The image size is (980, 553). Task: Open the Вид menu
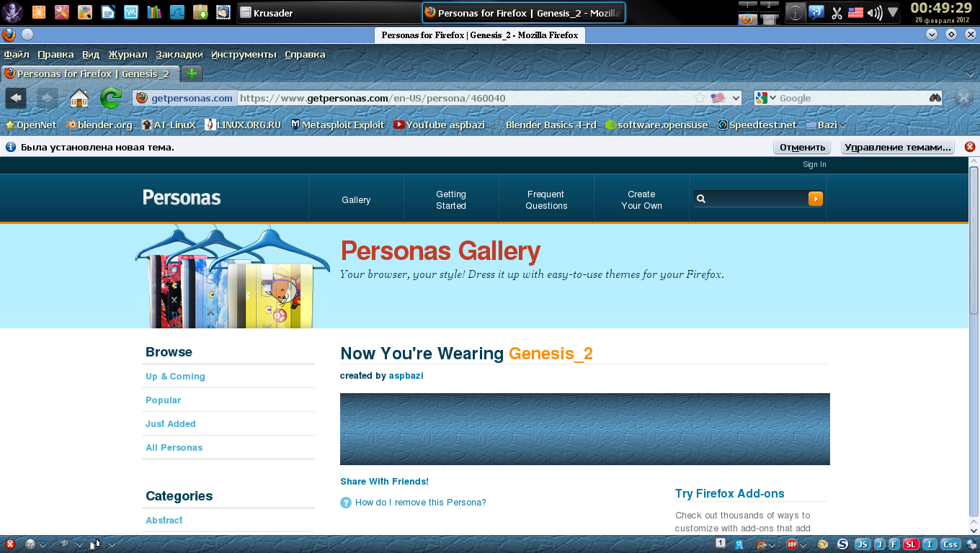click(x=91, y=55)
